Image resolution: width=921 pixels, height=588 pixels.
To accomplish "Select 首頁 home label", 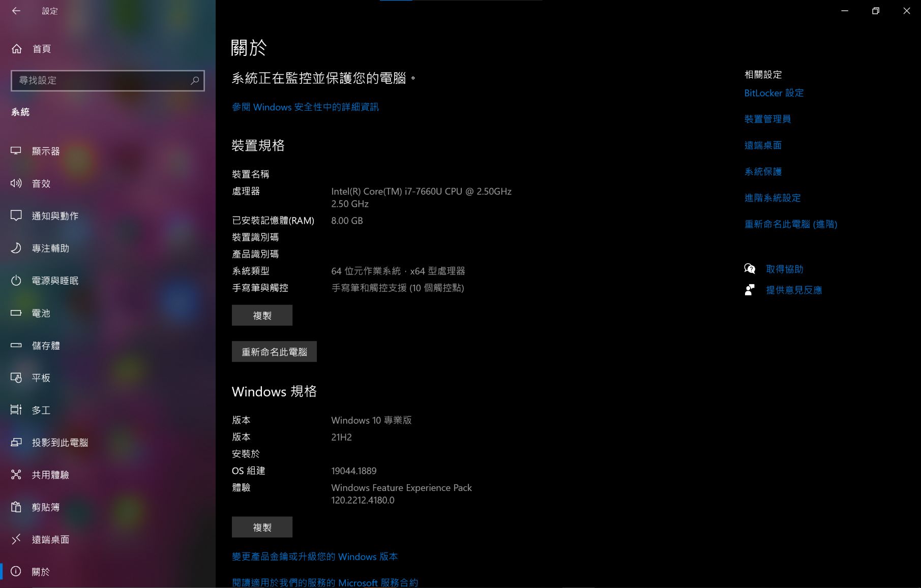I will pyautogui.click(x=42, y=49).
